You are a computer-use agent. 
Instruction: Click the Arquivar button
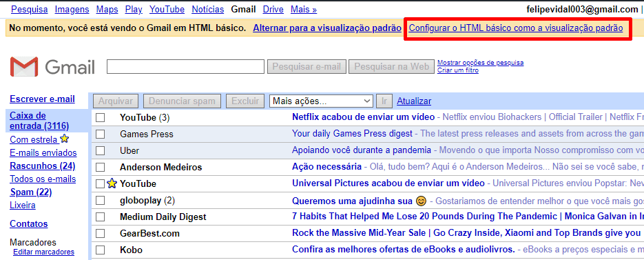pos(116,101)
